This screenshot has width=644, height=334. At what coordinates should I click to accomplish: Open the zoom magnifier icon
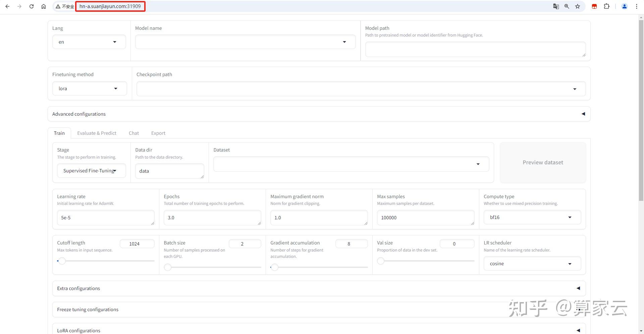pos(567,6)
